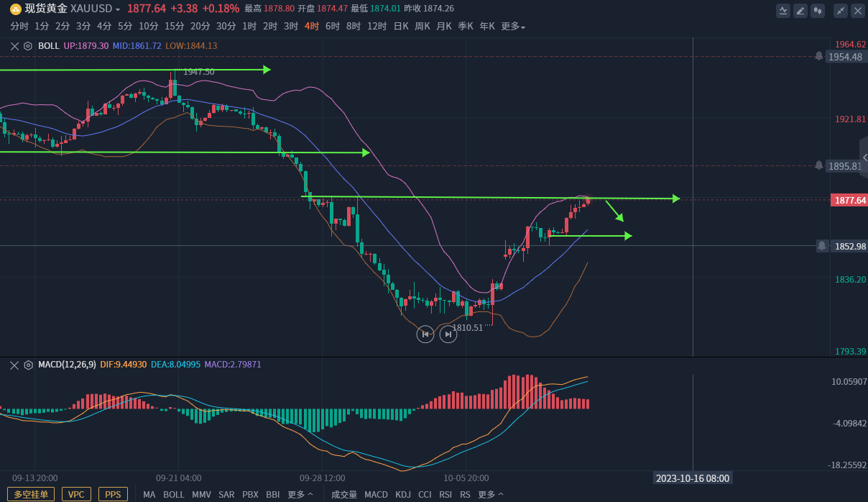This screenshot has height=502, width=868.
Task: Expand 更多 main-chart indicators list
Action: pos(300,495)
